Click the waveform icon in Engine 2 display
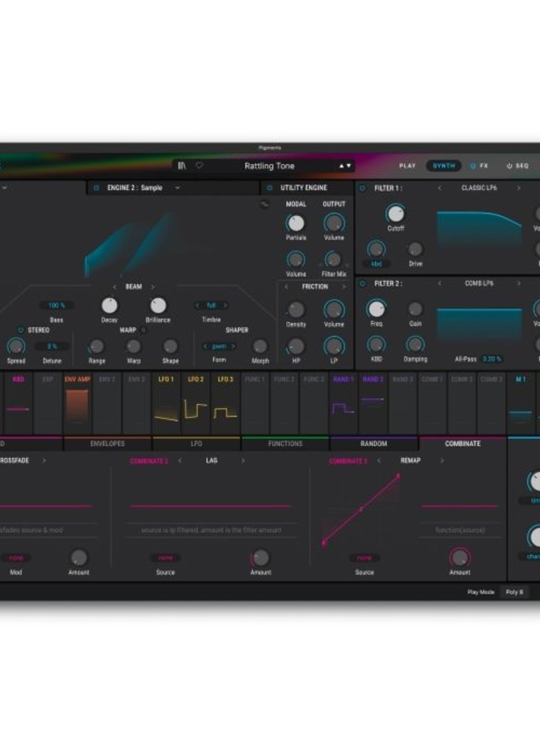The image size is (540, 756). pyautogui.click(x=264, y=204)
